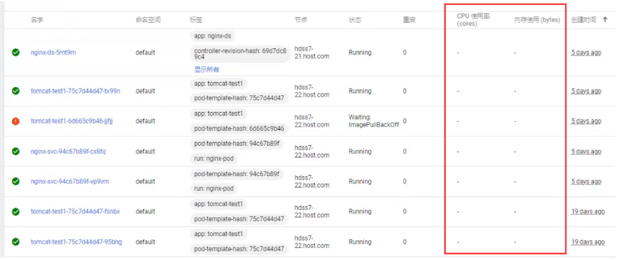Click the 重启 column header

point(409,20)
